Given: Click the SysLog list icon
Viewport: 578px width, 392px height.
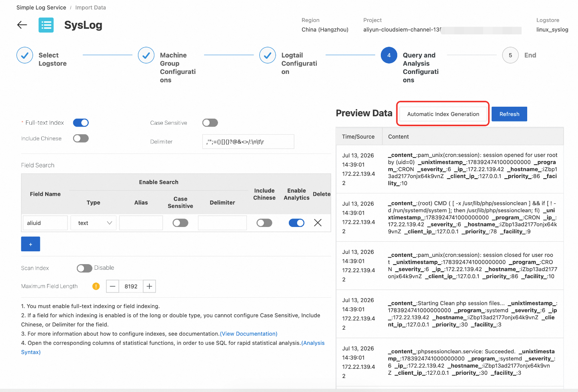Looking at the screenshot, I should pos(46,25).
